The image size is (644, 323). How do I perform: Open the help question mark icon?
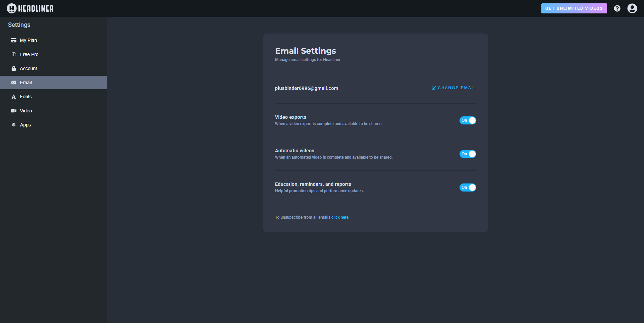617,8
